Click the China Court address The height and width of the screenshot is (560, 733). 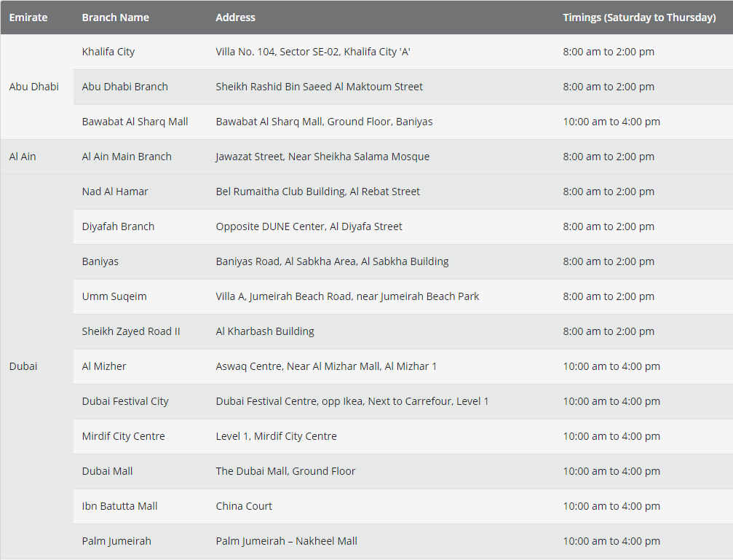click(244, 506)
